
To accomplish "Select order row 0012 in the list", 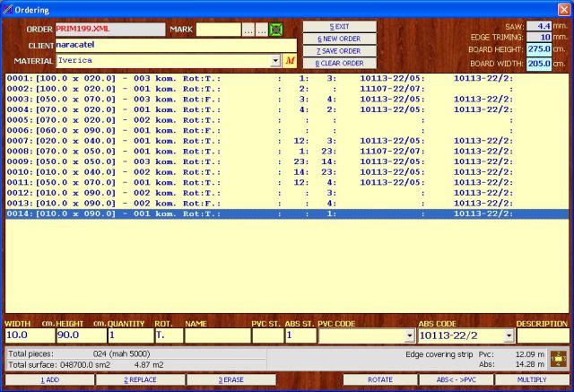I will [287, 193].
